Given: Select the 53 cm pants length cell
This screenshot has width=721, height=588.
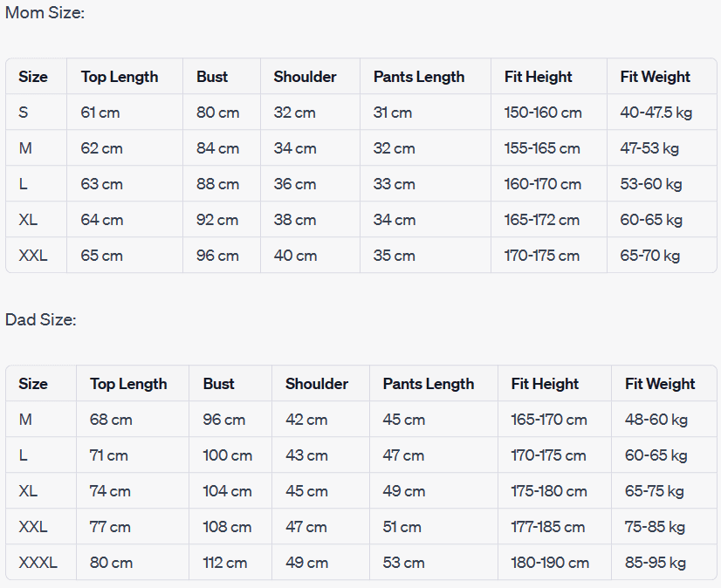Looking at the screenshot, I should [403, 563].
